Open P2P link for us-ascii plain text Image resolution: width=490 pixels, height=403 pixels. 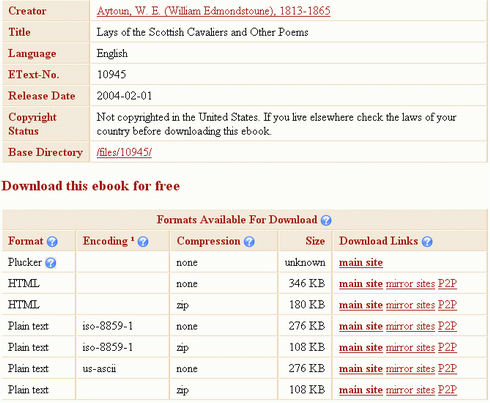(x=447, y=369)
